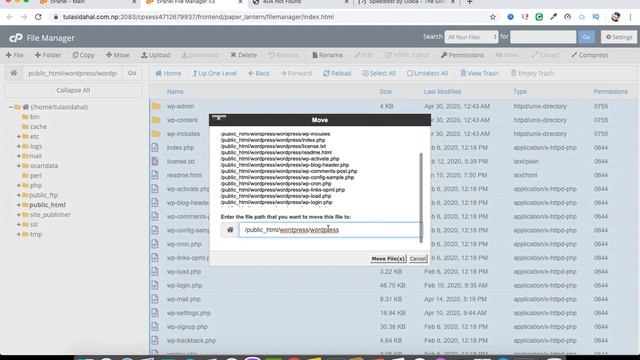Click the wp-admin folder icon

click(x=156, y=106)
